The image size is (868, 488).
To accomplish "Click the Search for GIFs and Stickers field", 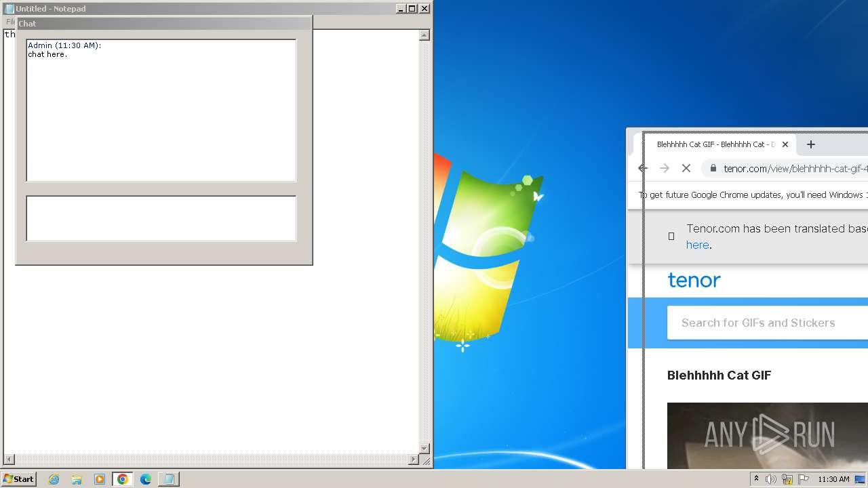I will click(x=768, y=323).
